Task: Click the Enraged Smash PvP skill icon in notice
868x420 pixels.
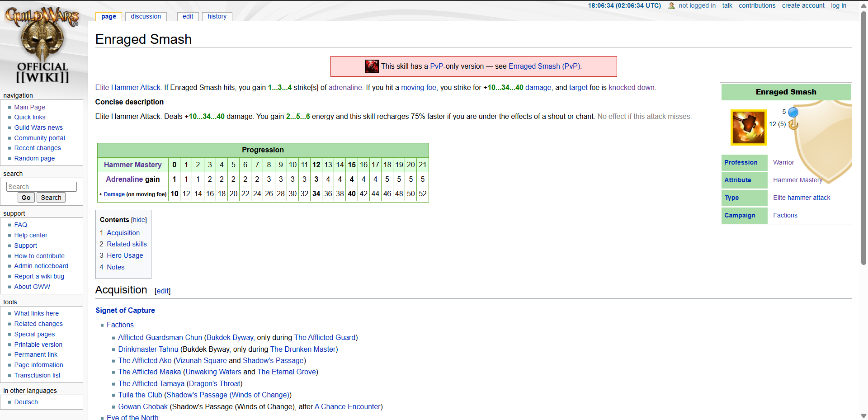Action: 372,66
